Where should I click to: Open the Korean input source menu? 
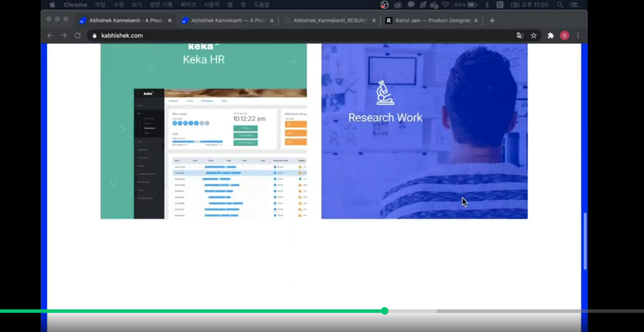coord(500,5)
